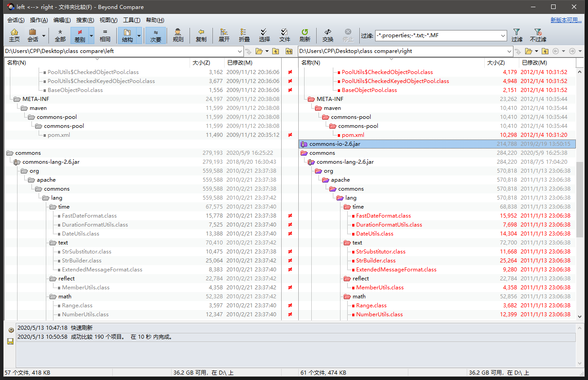Screen dimensions: 588x380
Task: Select right NumberUtils.class file
Action: coord(379,314)
